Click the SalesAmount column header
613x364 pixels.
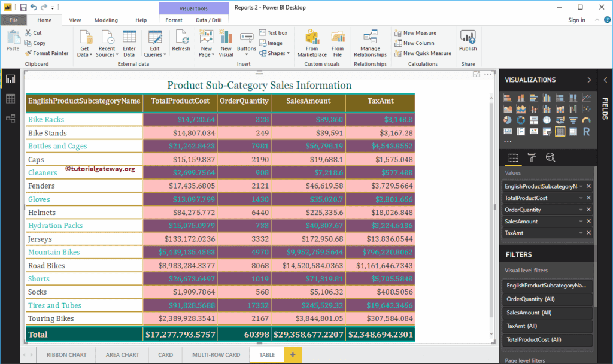click(308, 101)
